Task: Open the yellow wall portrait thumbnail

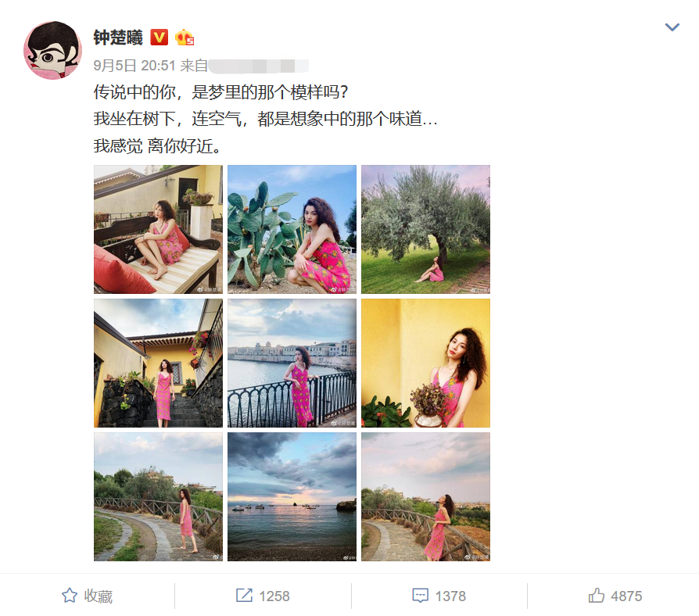Action: pyautogui.click(x=425, y=364)
